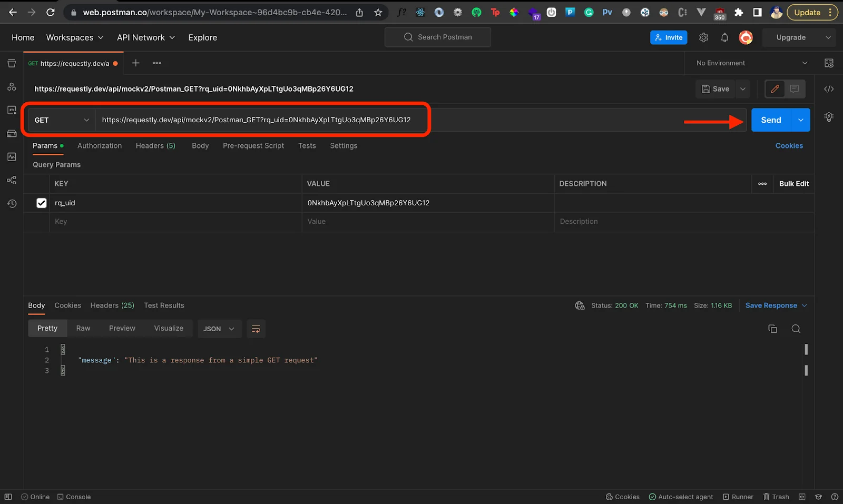Open the Workspaces menu
This screenshot has height=504, width=843.
75,37
